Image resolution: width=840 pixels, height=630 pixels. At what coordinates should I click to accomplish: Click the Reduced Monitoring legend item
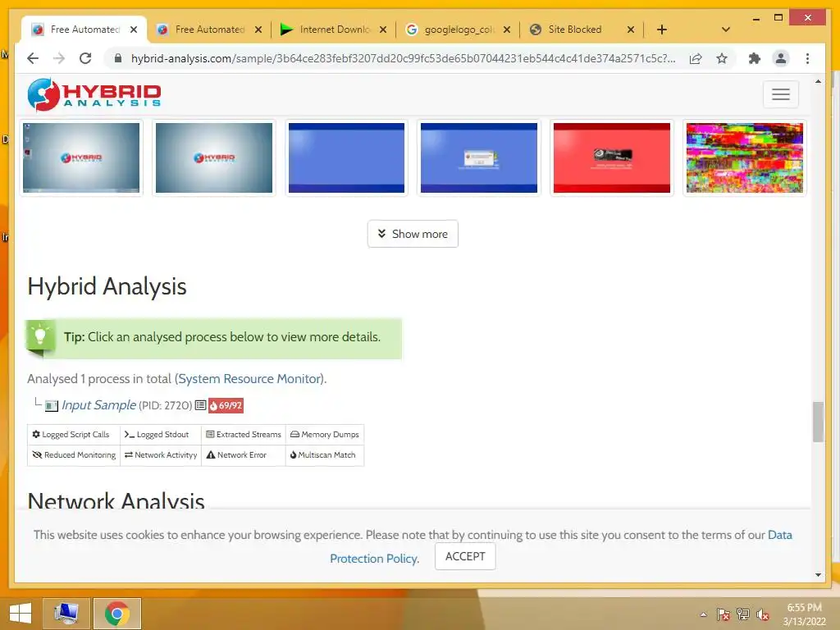[x=73, y=454]
